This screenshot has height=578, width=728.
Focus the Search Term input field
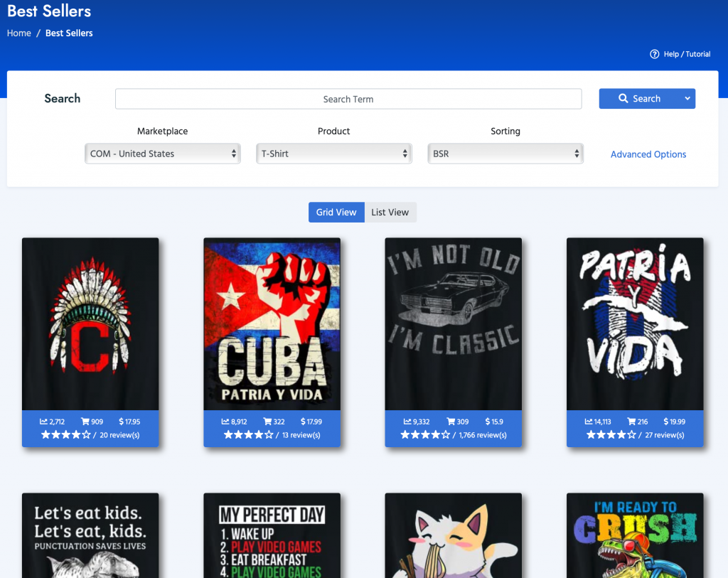point(348,99)
